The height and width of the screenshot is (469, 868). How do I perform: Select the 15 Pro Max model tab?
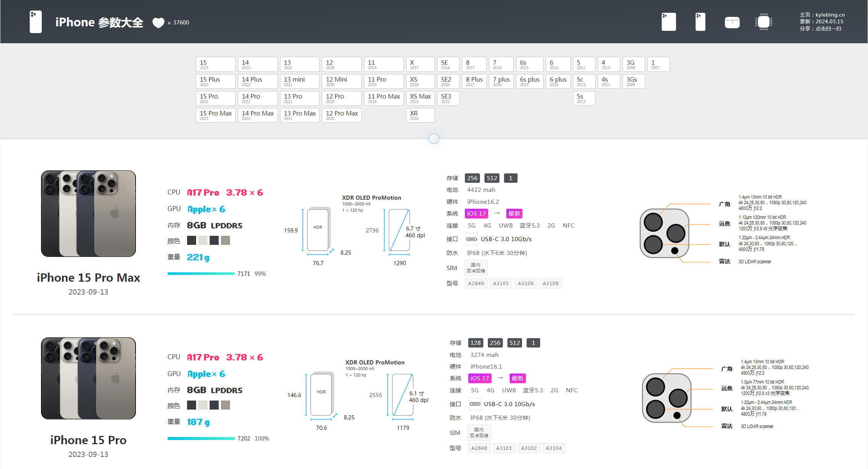(x=216, y=115)
